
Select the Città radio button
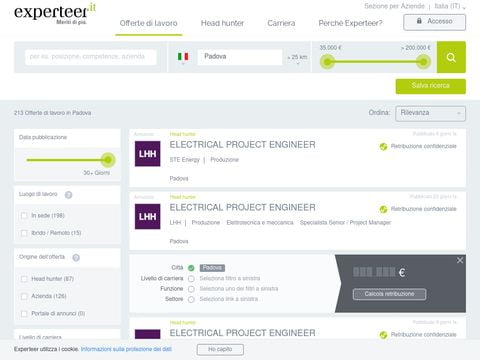click(191, 268)
